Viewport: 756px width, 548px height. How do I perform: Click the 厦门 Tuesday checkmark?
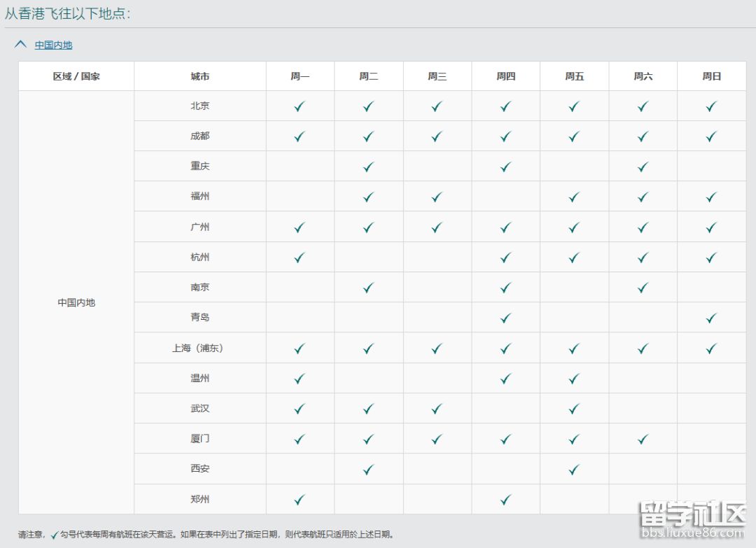coord(368,437)
